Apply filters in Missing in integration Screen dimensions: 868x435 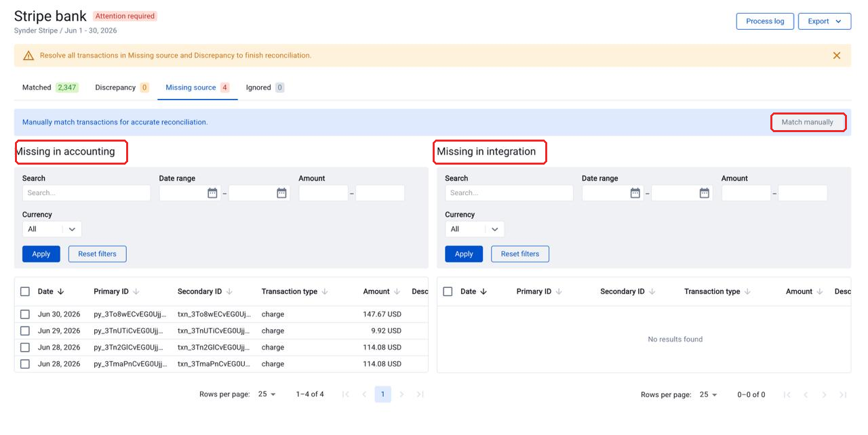click(464, 254)
